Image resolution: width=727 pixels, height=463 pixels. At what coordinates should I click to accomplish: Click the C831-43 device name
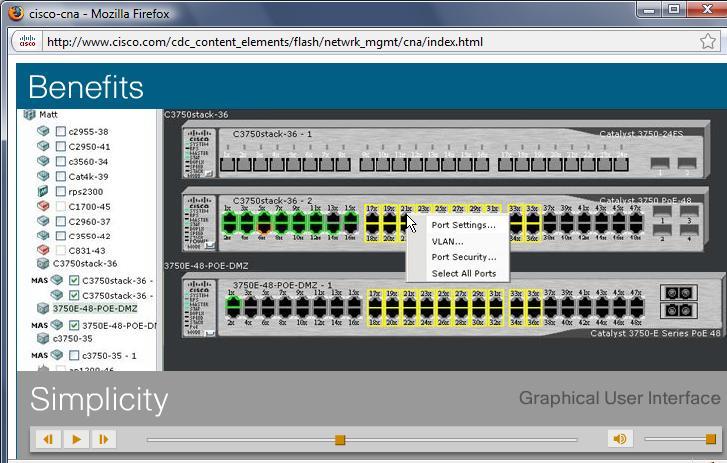pos(87,251)
